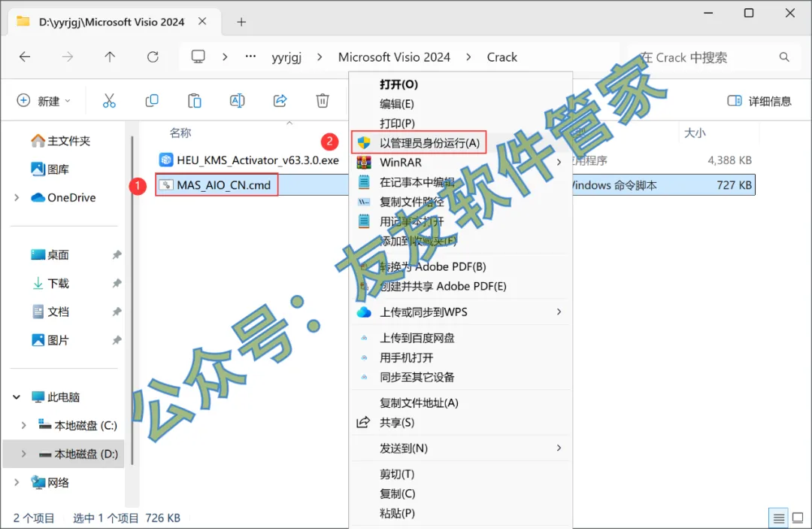Click the WinRAR icon in context menu
Viewport: 812px width, 529px height.
(364, 163)
